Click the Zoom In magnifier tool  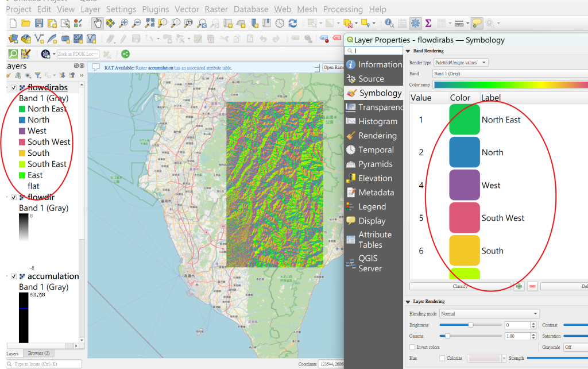(x=123, y=23)
